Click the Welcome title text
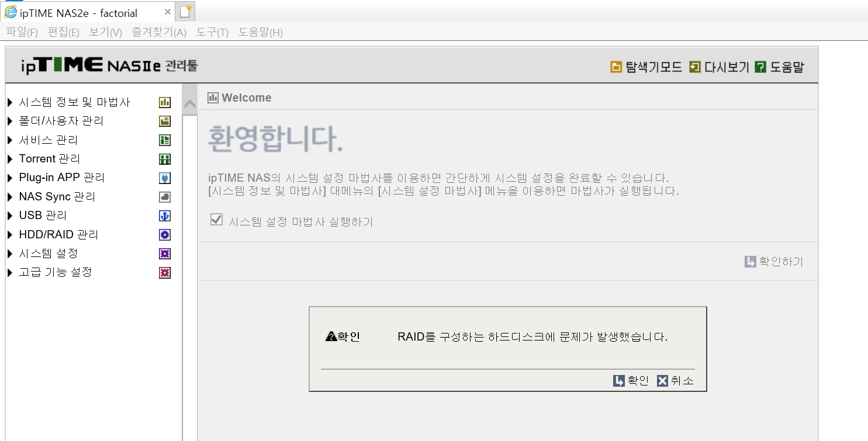 (x=247, y=98)
